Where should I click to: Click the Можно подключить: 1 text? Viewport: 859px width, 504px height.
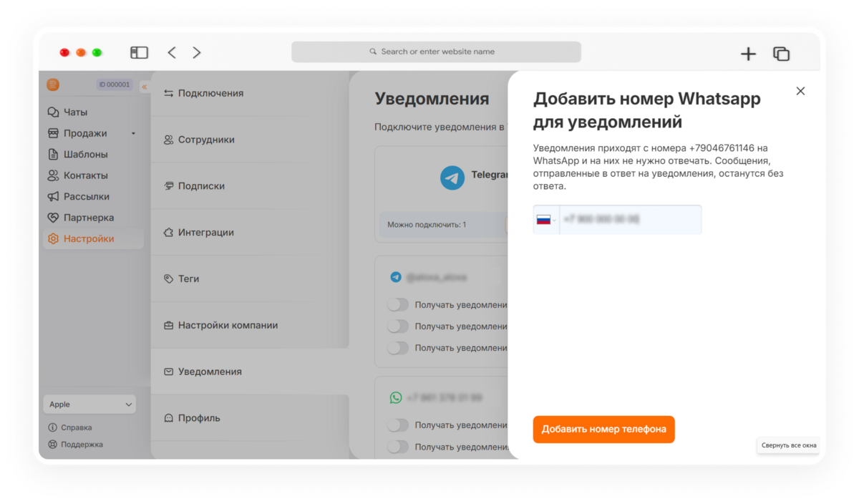[x=427, y=225]
